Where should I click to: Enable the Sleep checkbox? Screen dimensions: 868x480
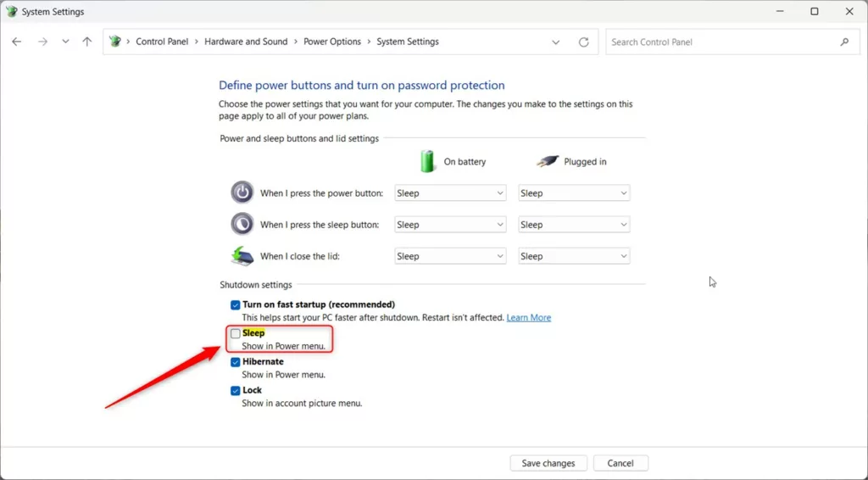point(236,333)
